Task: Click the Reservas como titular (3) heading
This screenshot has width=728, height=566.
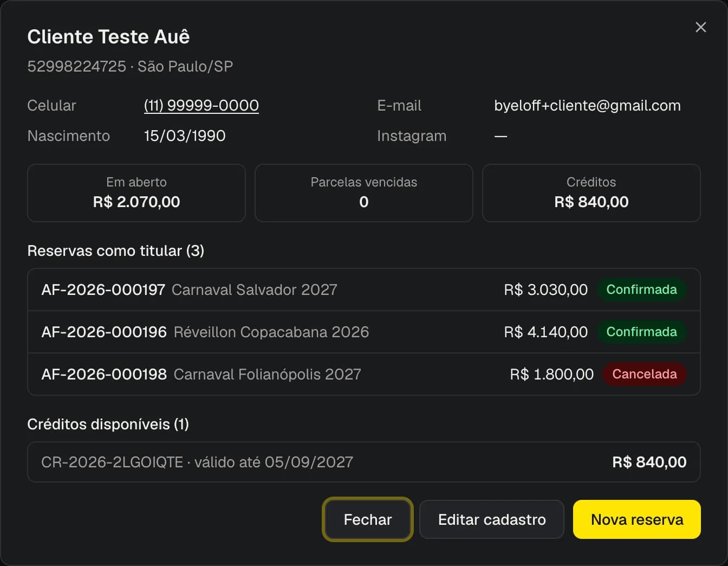Action: click(x=115, y=250)
